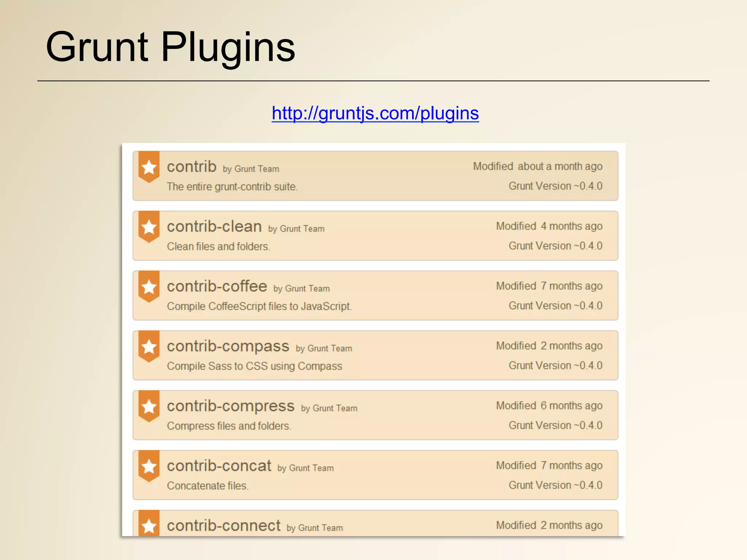This screenshot has width=747, height=560.
Task: Select 'The entire grunt-contrib suite.' description
Action: tap(232, 187)
